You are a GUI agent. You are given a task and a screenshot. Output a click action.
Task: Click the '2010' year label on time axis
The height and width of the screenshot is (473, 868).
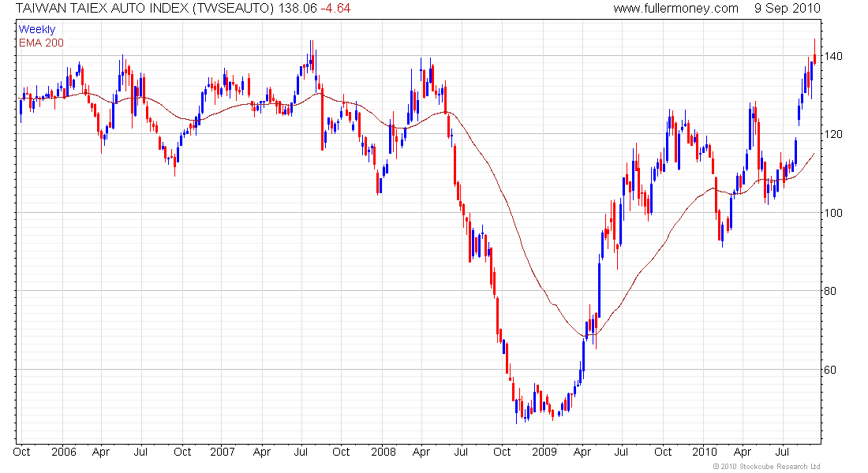coord(705,452)
